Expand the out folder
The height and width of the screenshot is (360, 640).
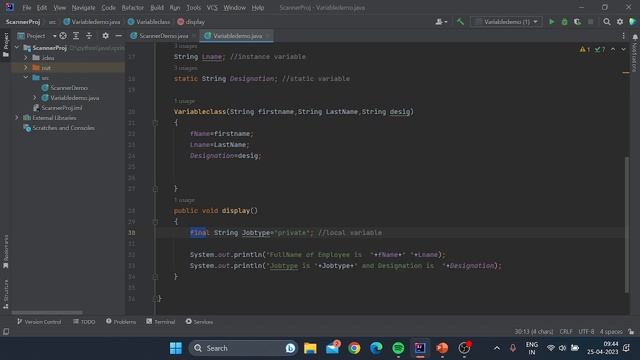(x=26, y=67)
